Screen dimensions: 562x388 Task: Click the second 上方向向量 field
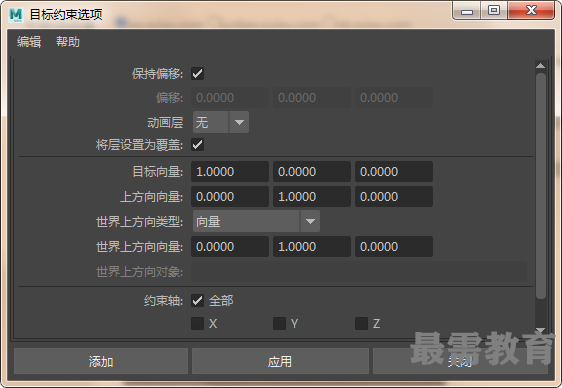click(x=312, y=196)
